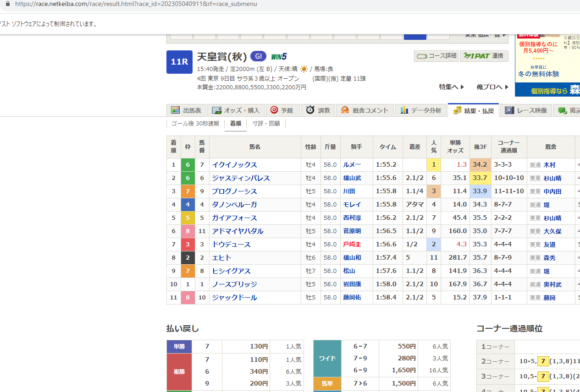Image resolution: width=580 pixels, height=392 pixels.
Task: Open horse イクイノックス details link
Action: click(234, 165)
